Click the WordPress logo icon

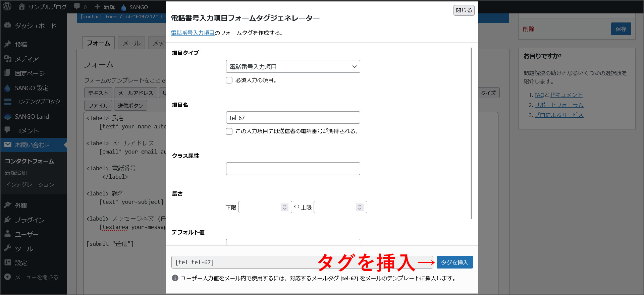[x=7, y=6]
